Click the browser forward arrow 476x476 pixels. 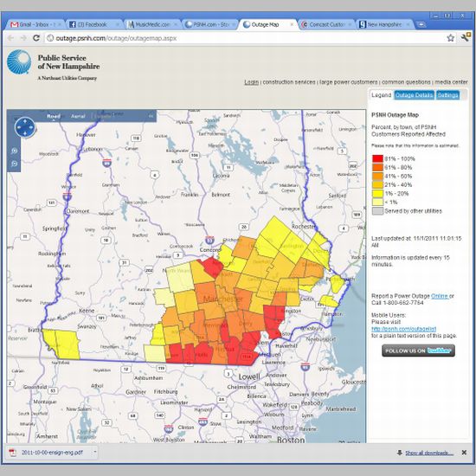coord(23,38)
